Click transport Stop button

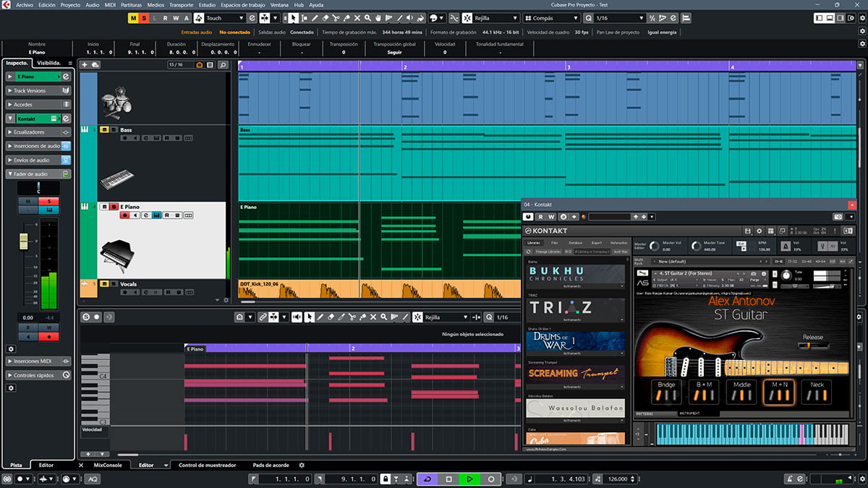448,479
